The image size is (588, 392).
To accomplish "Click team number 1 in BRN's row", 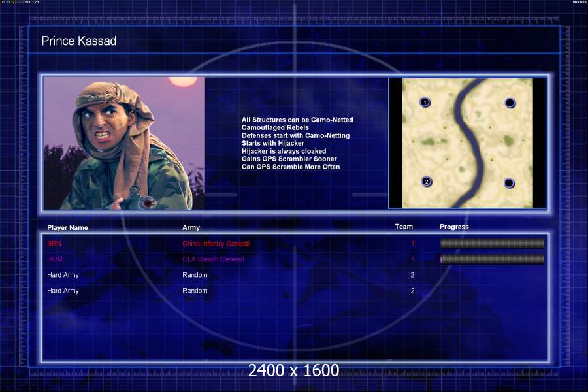I will click(412, 244).
